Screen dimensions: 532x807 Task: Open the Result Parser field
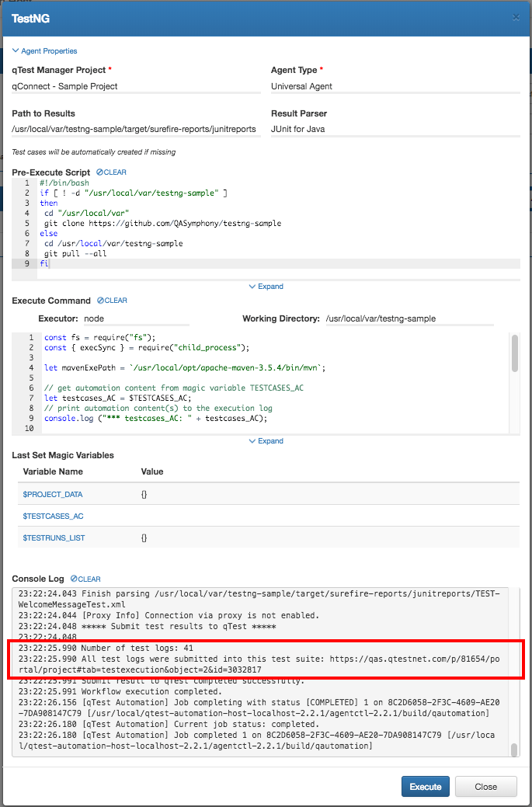(x=395, y=129)
